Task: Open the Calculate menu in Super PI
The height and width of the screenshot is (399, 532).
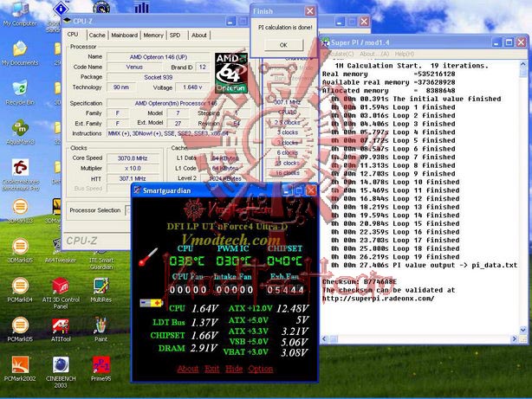Action: click(x=338, y=54)
